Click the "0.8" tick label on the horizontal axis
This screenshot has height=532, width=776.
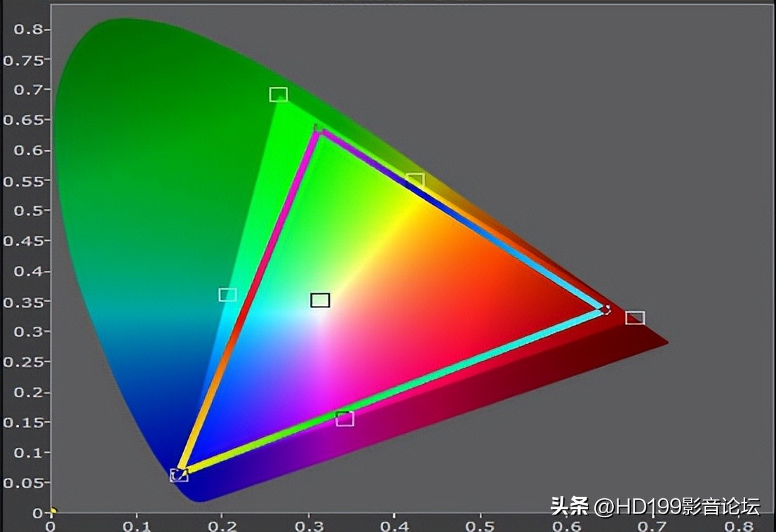pos(740,526)
